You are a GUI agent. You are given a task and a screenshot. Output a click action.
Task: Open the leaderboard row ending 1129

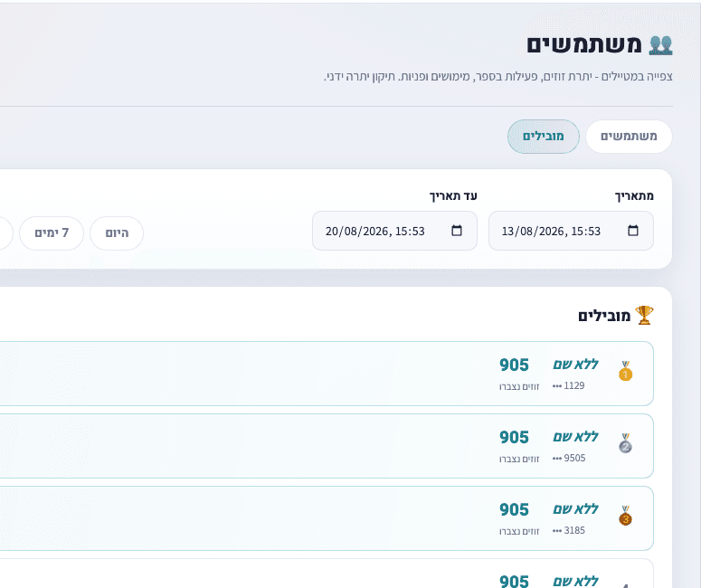(327, 374)
